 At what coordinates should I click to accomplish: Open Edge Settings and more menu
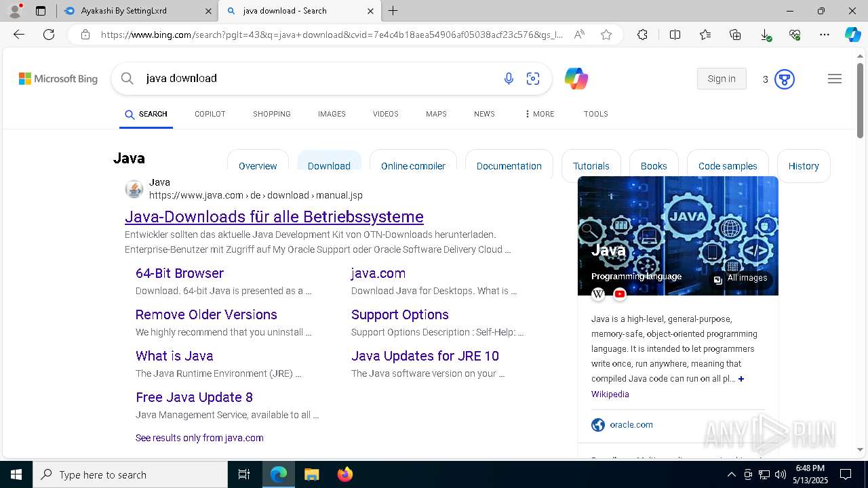pyautogui.click(x=825, y=35)
